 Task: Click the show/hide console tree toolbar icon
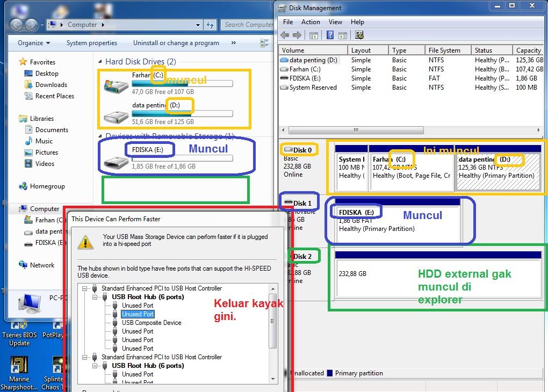(314, 35)
